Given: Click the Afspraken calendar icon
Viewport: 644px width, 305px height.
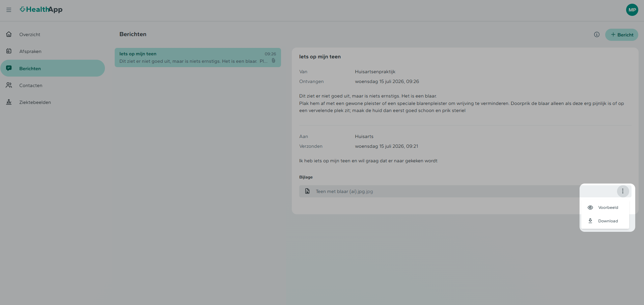Looking at the screenshot, I should [9, 51].
